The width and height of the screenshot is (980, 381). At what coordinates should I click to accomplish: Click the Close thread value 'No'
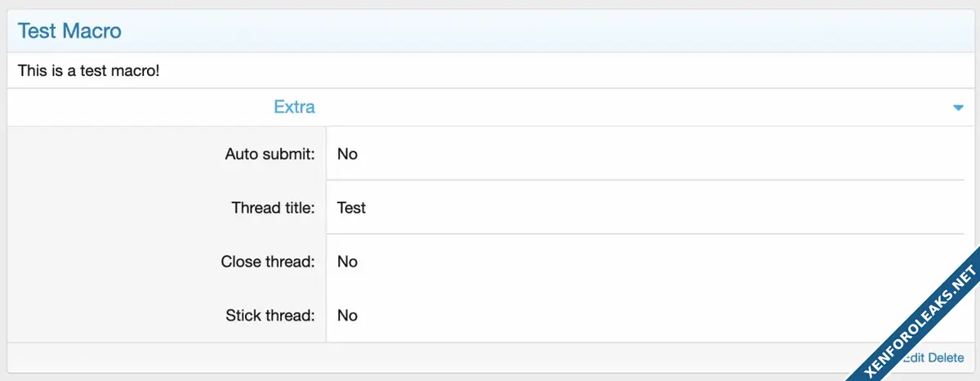pyautogui.click(x=347, y=262)
